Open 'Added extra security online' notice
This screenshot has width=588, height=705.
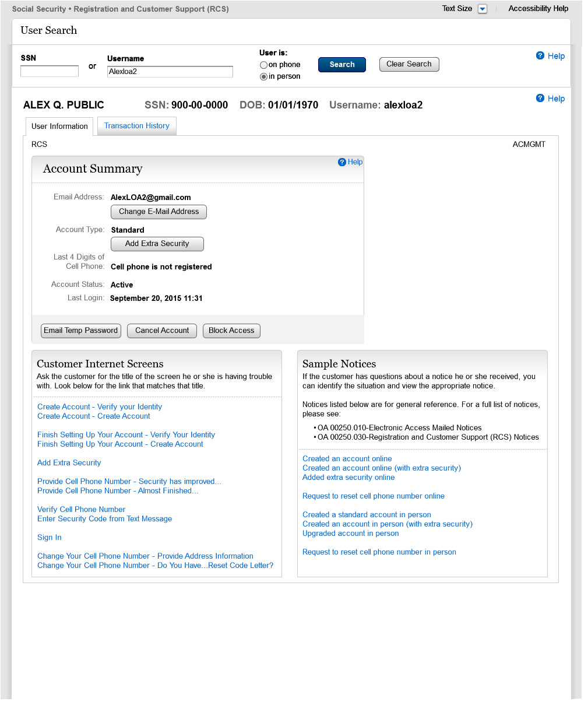[348, 478]
